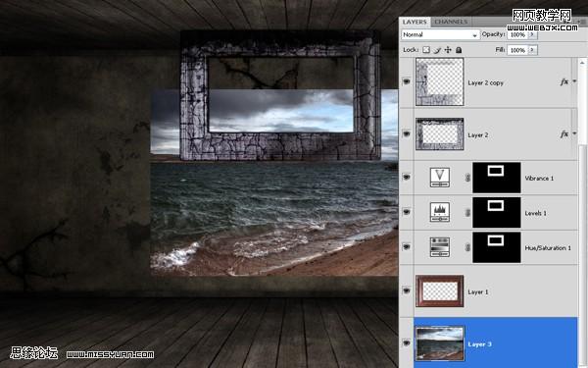Switch to the Channels tab
The width and height of the screenshot is (588, 368).
(451, 22)
